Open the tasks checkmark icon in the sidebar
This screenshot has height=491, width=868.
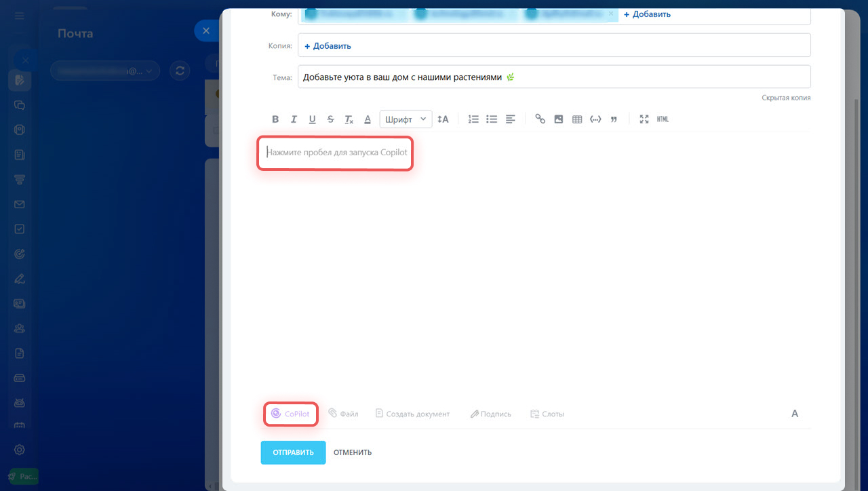pyautogui.click(x=20, y=229)
